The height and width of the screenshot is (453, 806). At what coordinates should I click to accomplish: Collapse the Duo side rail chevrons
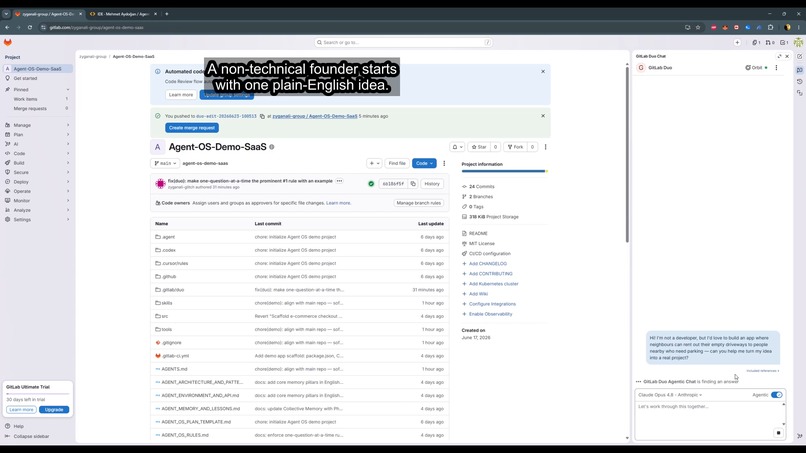[800, 436]
